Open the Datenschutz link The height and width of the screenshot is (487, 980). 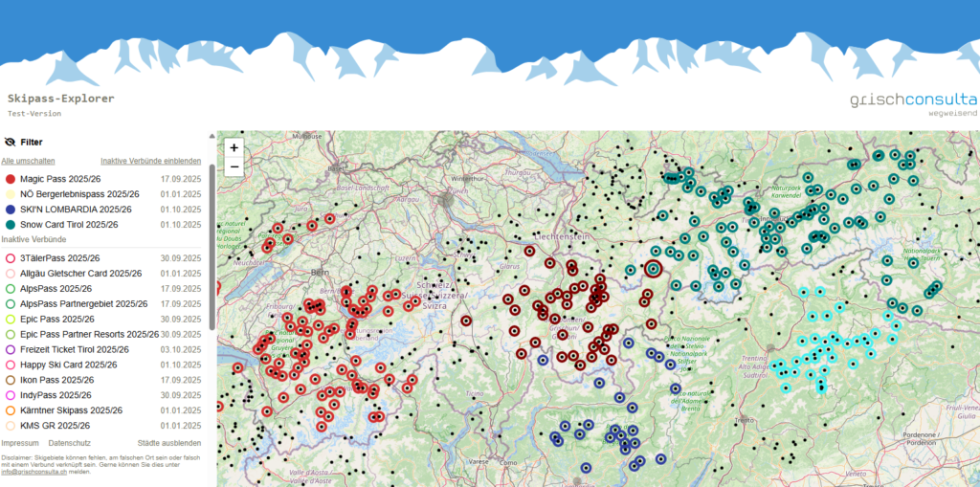69,444
